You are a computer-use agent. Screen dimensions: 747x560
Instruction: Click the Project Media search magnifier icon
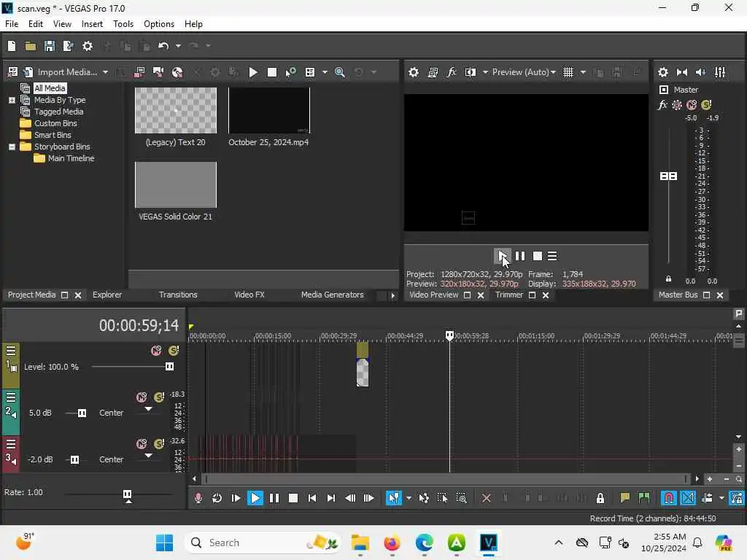[x=340, y=72]
